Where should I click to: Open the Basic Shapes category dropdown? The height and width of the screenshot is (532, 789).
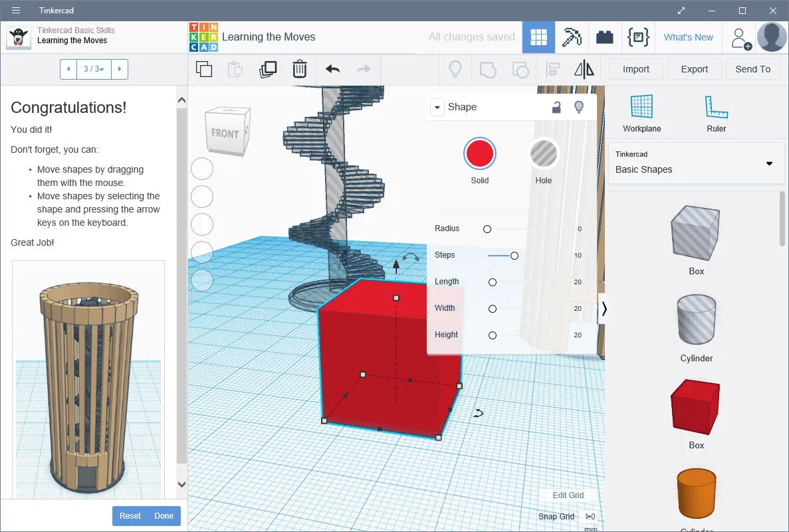pos(697,163)
